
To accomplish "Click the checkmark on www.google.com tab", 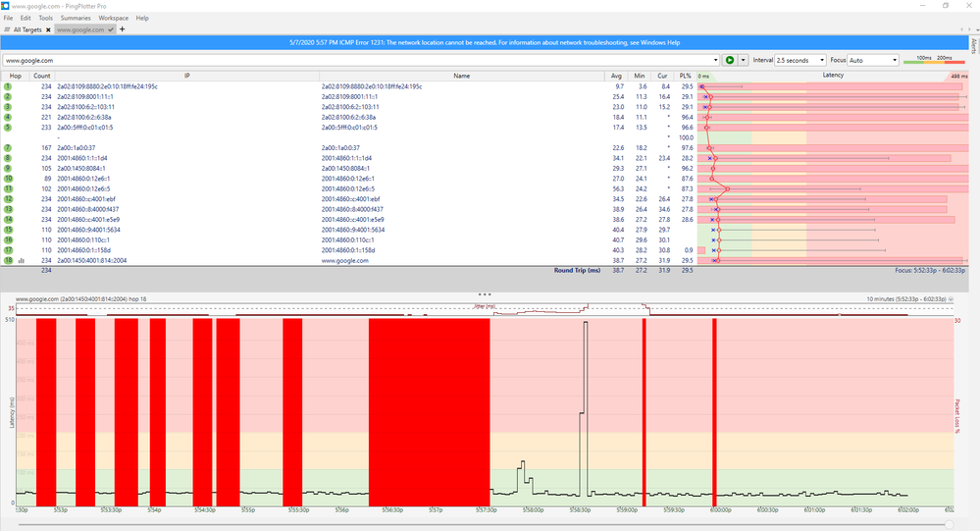I will pyautogui.click(x=112, y=30).
